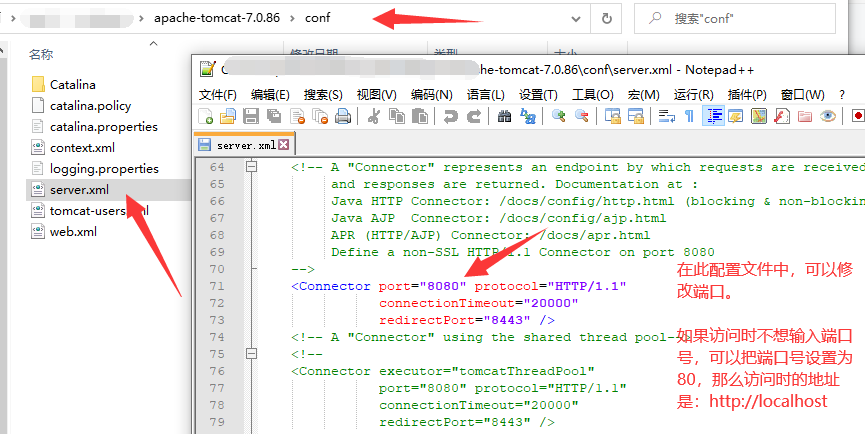Select the server.xml document tab
Screen dimensions: 865x434
click(x=245, y=145)
